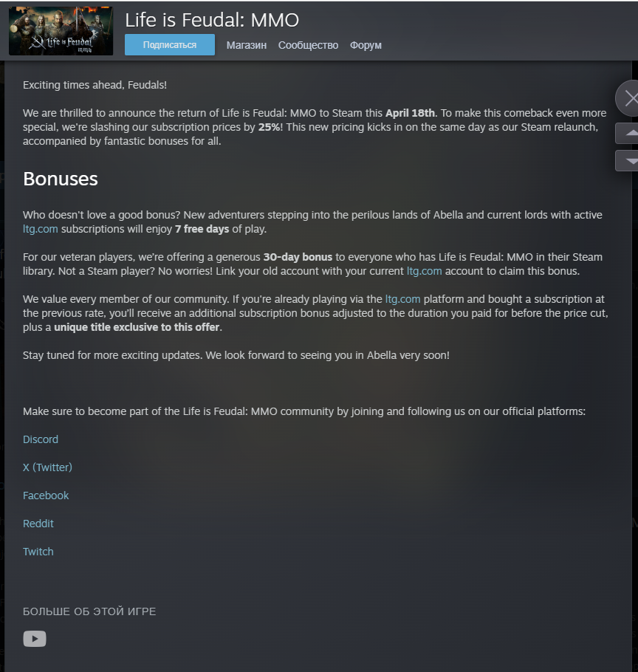This screenshot has height=672, width=638.
Task: Open the Facebook link
Action: (x=46, y=496)
